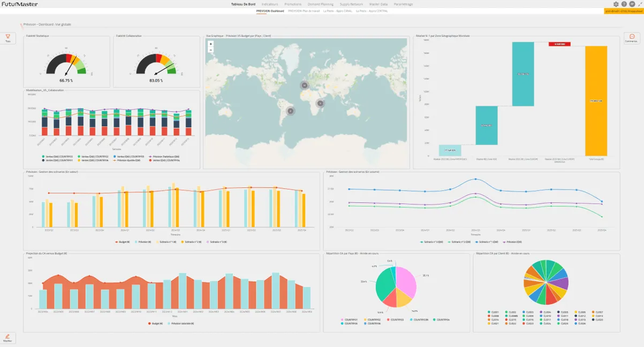Viewport: 644px width, 347px height.
Task: Toggle Budget series in CA versus Budget legend
Action: 155,323
